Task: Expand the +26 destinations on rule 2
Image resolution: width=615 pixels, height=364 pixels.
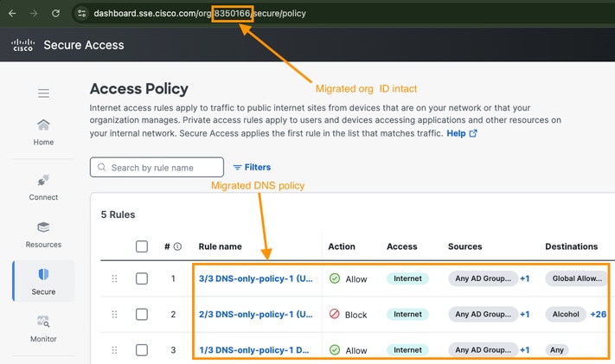Action: click(598, 315)
